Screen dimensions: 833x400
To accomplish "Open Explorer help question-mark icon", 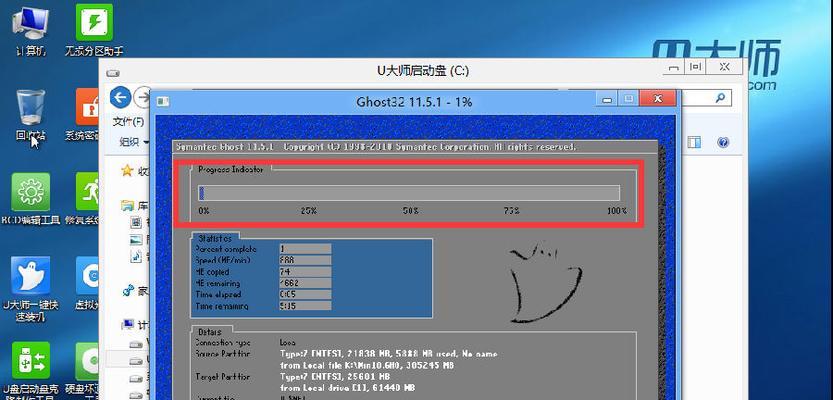I will pyautogui.click(x=722, y=142).
